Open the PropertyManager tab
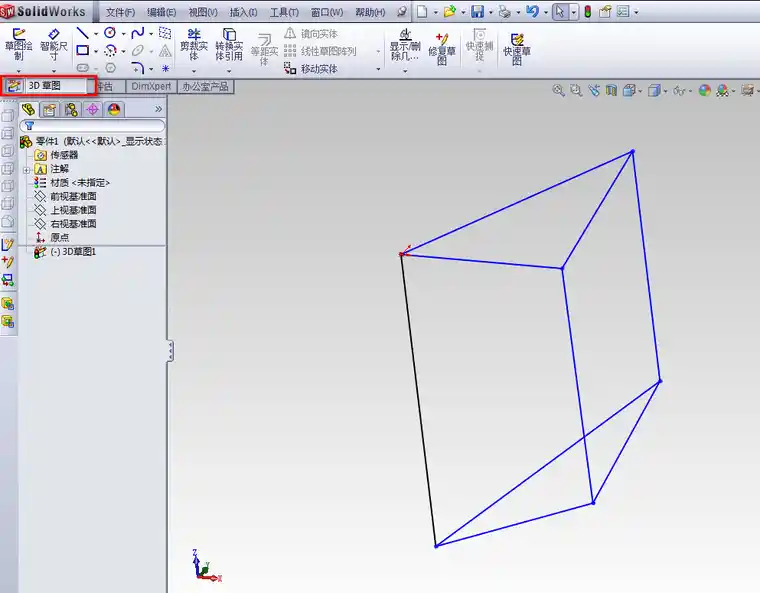This screenshot has width=760, height=593. click(x=49, y=110)
